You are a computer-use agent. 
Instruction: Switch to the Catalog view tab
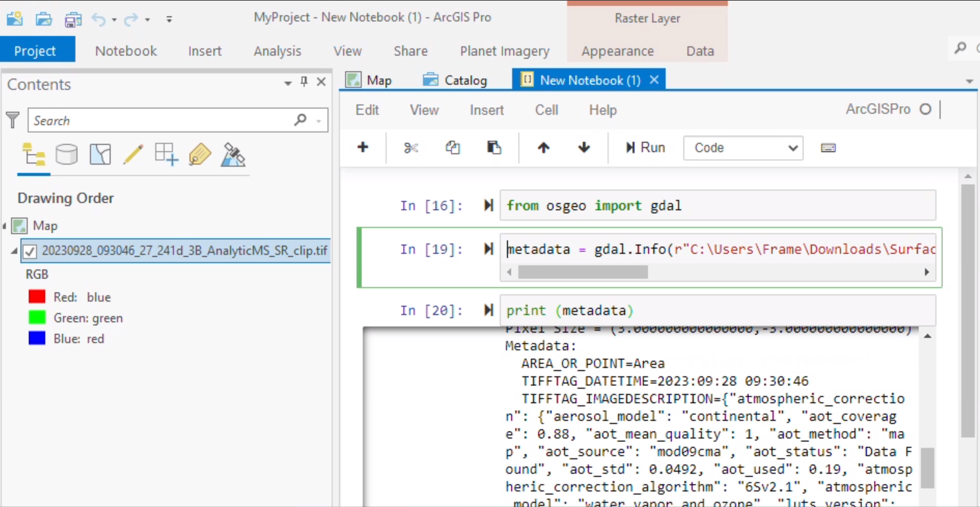click(x=456, y=80)
